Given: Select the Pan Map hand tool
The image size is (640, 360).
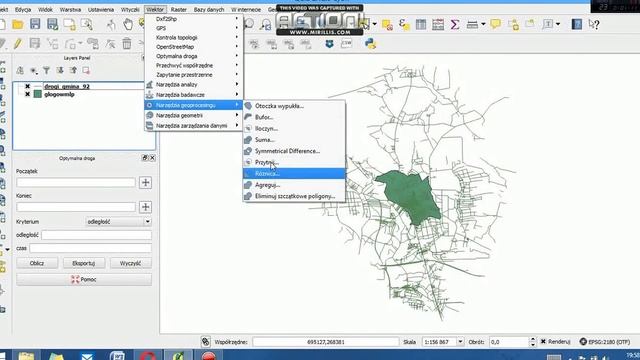Looking at the screenshot, I should point(128,24).
